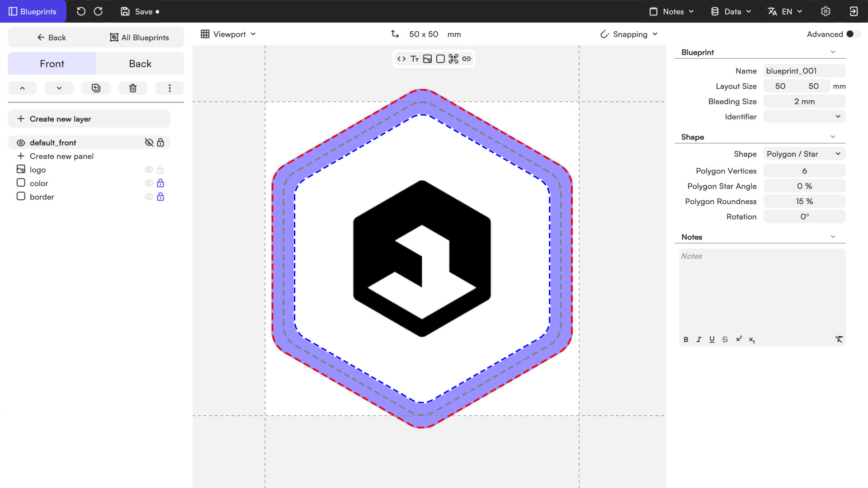The width and height of the screenshot is (868, 488).
Task: Duplicate the selected layer
Action: click(96, 88)
